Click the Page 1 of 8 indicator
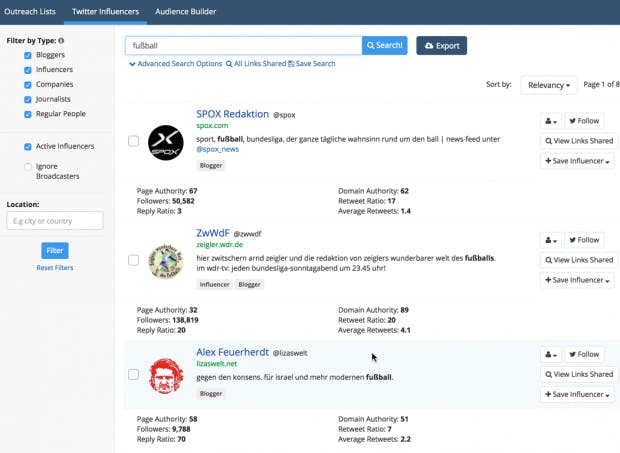 (x=601, y=84)
